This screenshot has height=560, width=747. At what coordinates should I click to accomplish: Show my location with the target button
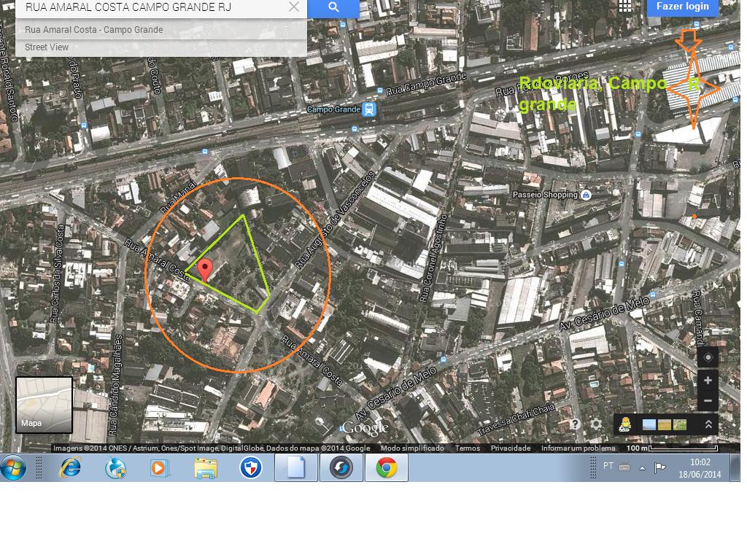pos(708,357)
